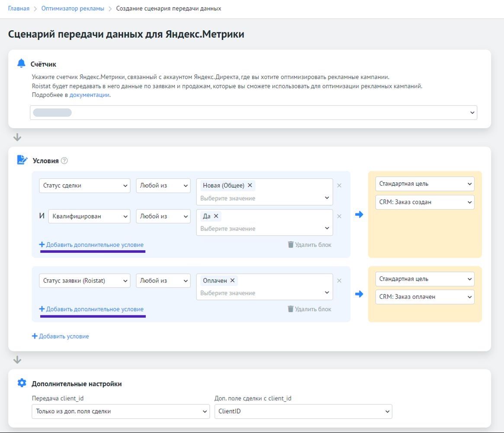The width and height of the screenshot is (504, 433).
Task: Expand the 'CRM: Заказ оплачен' goal dropdown
Action: pyautogui.click(x=424, y=297)
